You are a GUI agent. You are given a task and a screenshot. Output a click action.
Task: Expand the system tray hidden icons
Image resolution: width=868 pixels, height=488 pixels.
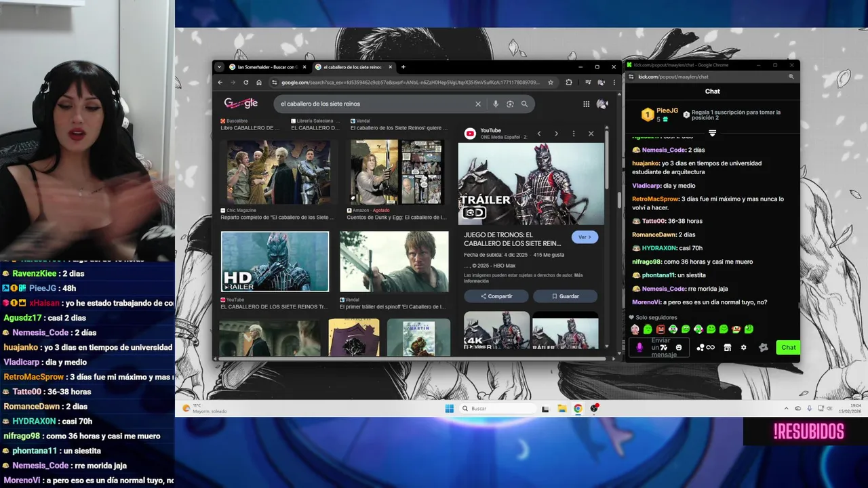pyautogui.click(x=787, y=409)
